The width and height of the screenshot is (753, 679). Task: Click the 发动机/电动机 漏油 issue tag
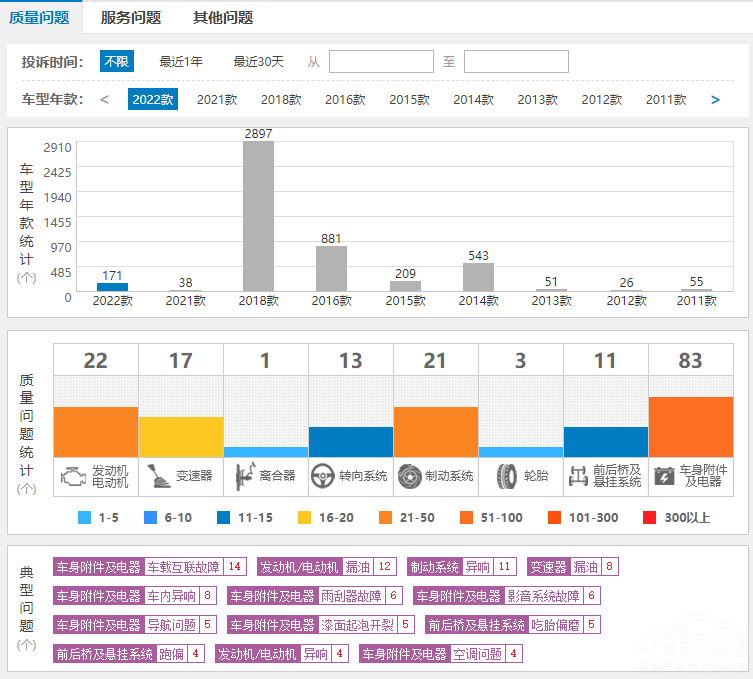coord(357,567)
